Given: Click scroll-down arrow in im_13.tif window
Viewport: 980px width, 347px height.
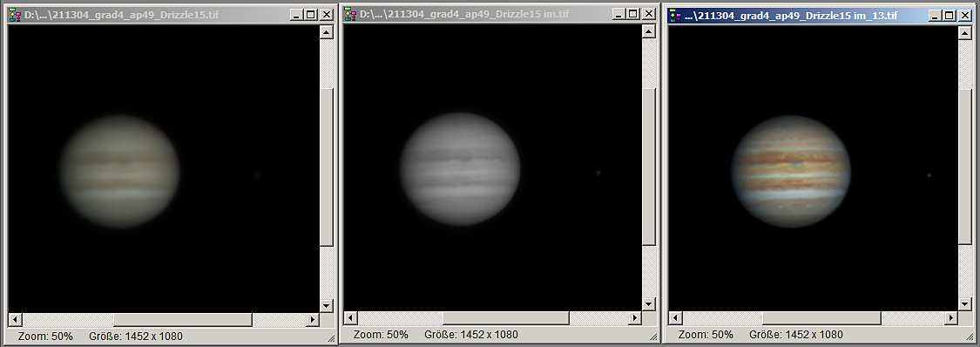Looking at the screenshot, I should click(965, 304).
